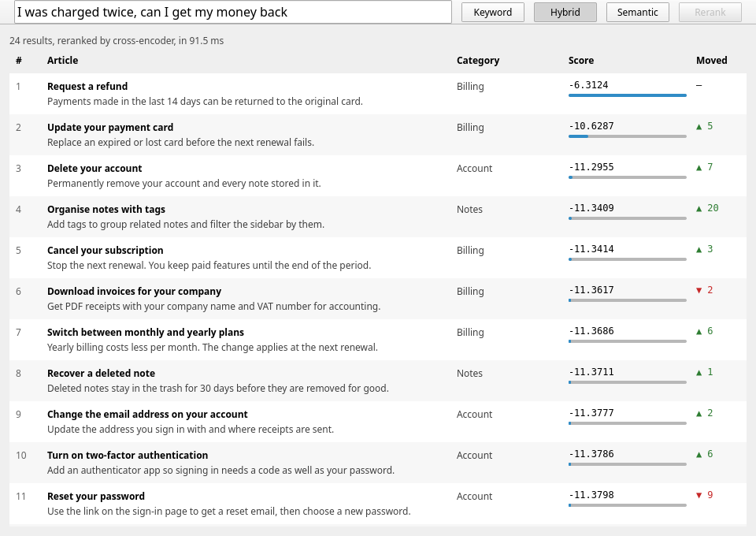
Task: Click the up arrow 7 moved indicator
Action: point(704,167)
